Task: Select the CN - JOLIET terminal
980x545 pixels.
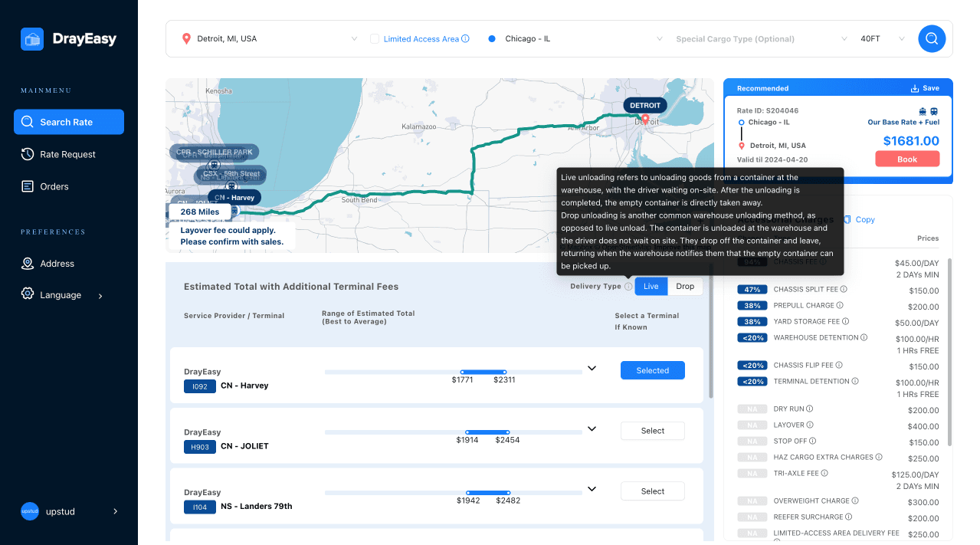Action: click(x=653, y=431)
